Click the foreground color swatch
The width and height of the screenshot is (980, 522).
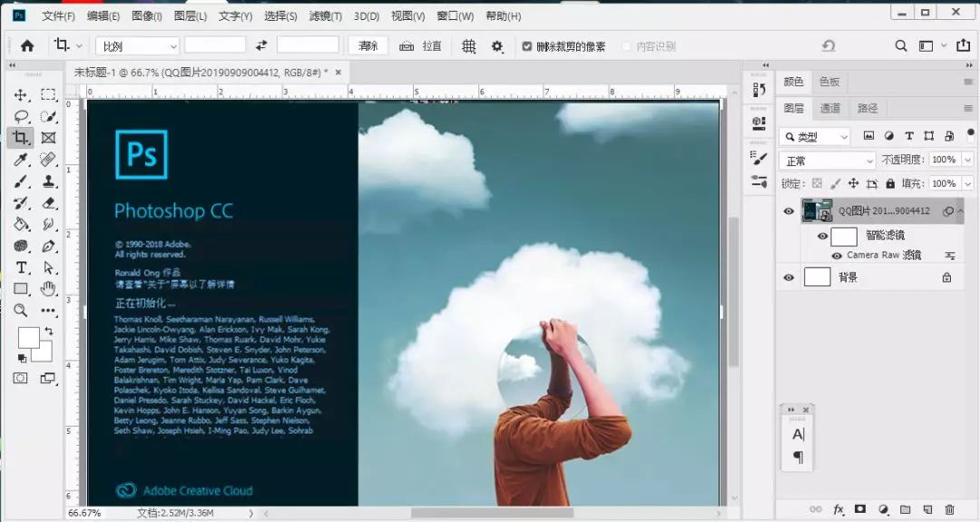click(28, 337)
